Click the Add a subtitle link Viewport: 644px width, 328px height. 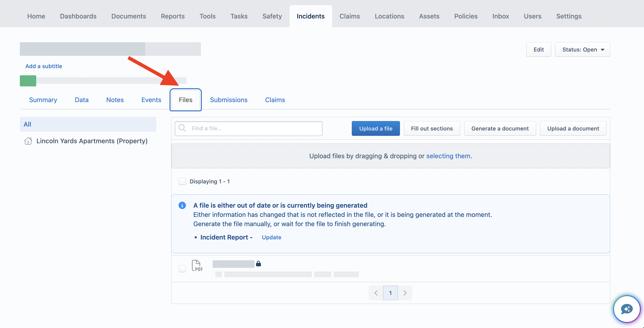(x=44, y=66)
